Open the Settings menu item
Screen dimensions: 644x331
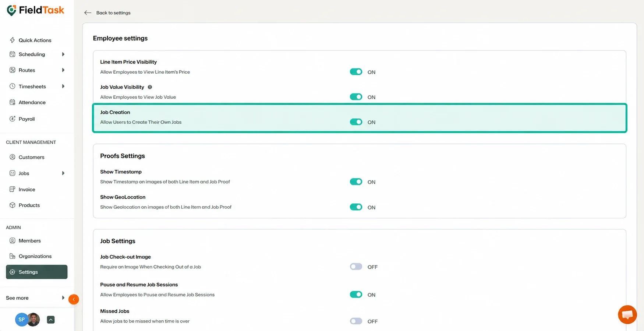point(37,272)
